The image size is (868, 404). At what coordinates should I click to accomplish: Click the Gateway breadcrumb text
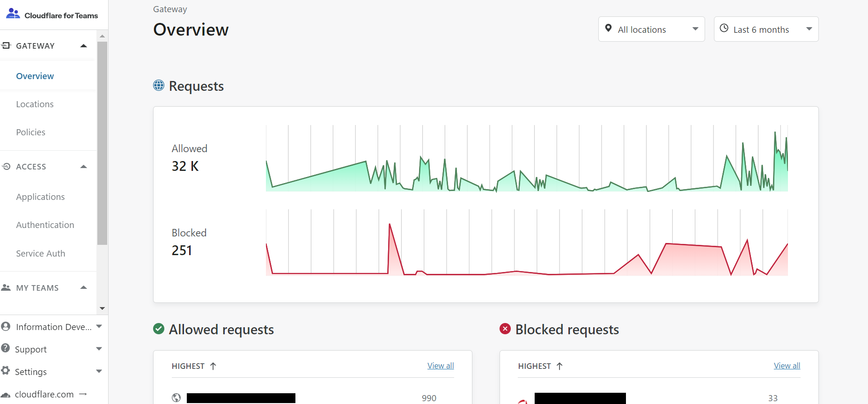tap(170, 9)
